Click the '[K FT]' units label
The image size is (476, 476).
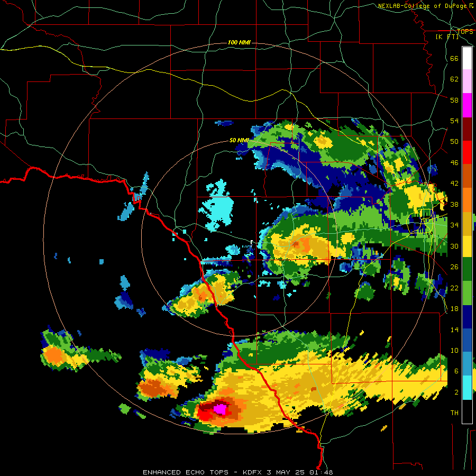[447, 37]
